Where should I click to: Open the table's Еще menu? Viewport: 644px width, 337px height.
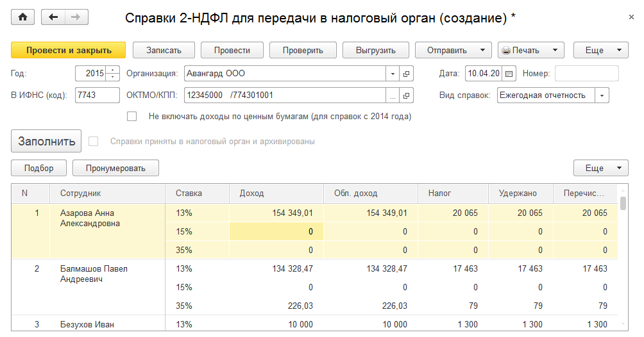click(601, 168)
